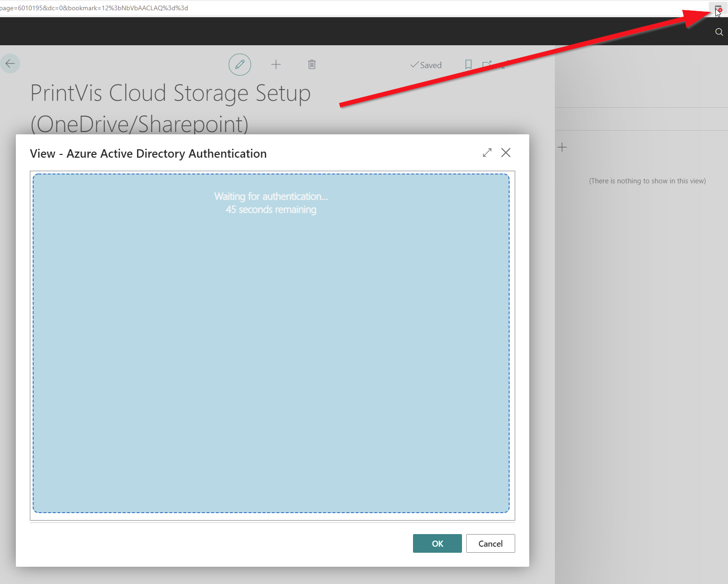728x584 pixels.
Task: Bookmark this page with the bookmark icon
Action: click(469, 64)
